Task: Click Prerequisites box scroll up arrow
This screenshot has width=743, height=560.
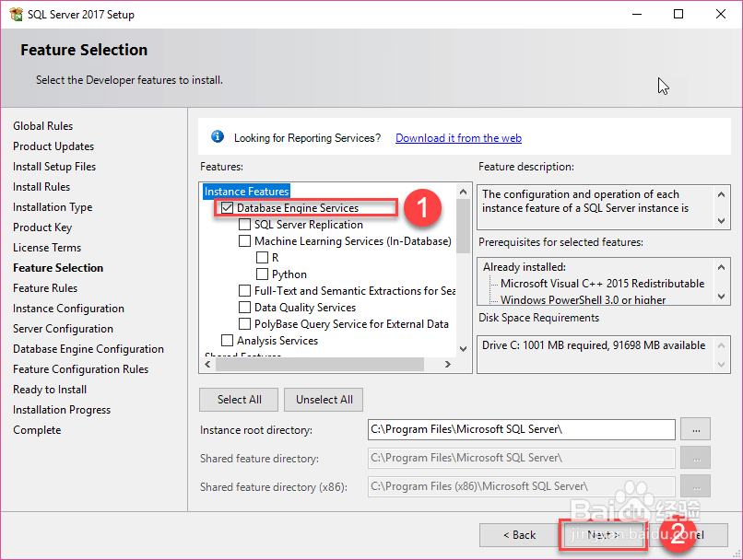Action: (x=721, y=267)
